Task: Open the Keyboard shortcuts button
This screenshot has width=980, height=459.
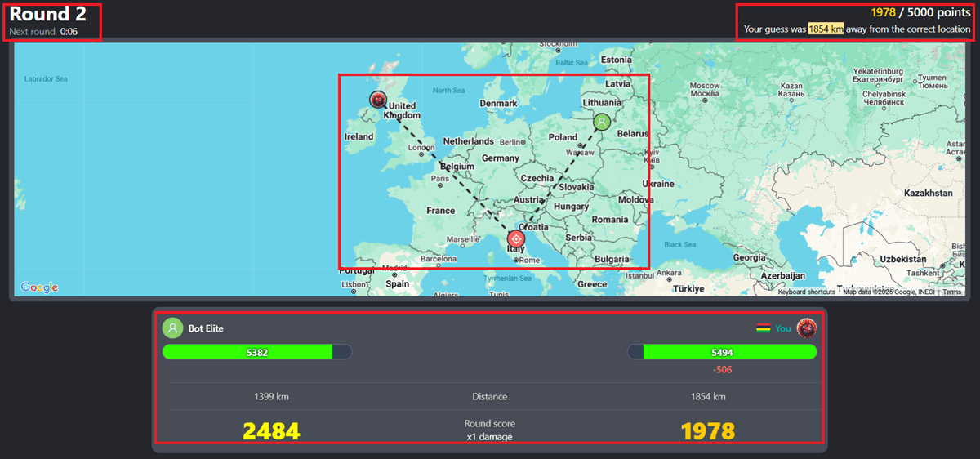Action: tap(807, 292)
